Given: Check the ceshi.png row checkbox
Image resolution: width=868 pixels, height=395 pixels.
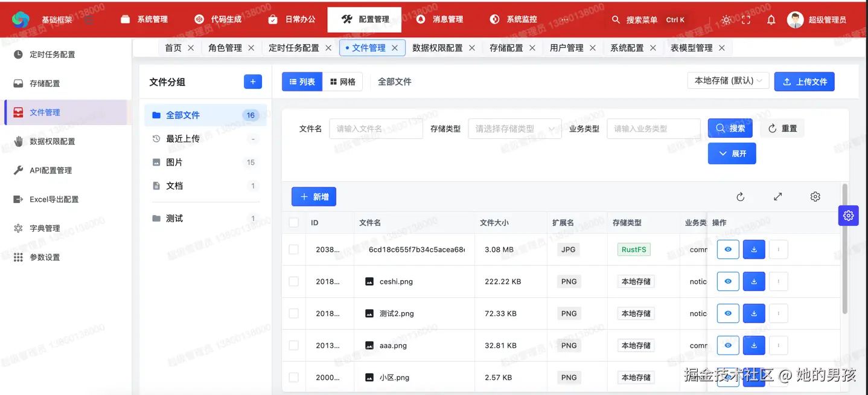Looking at the screenshot, I should click(294, 281).
